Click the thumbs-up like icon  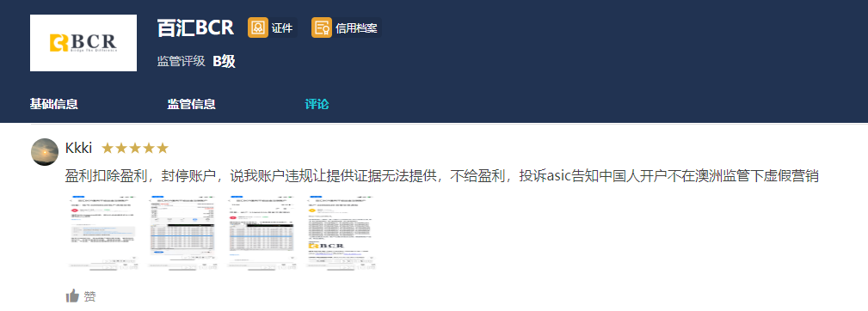72,296
